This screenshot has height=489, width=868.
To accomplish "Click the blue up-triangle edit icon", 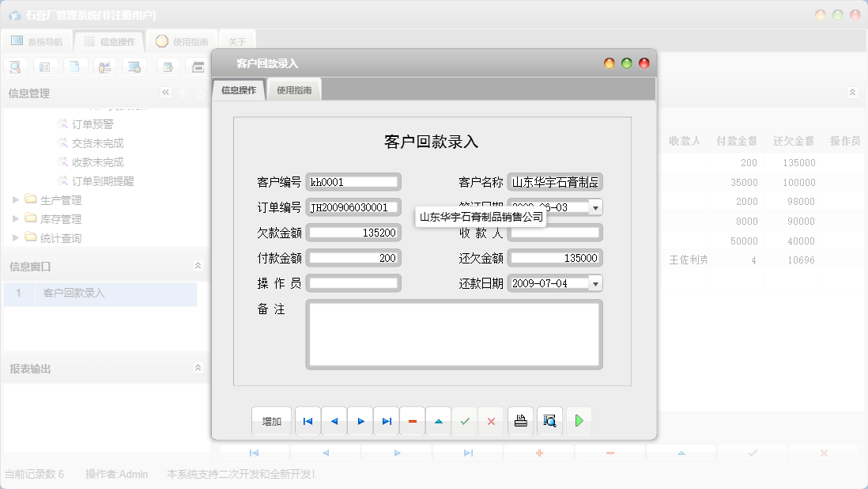I will pyautogui.click(x=439, y=421).
